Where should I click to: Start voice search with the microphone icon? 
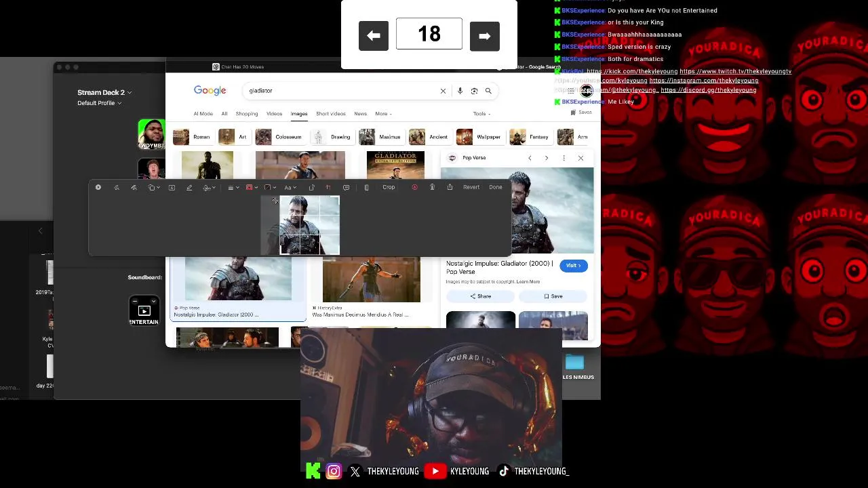pyautogui.click(x=460, y=91)
